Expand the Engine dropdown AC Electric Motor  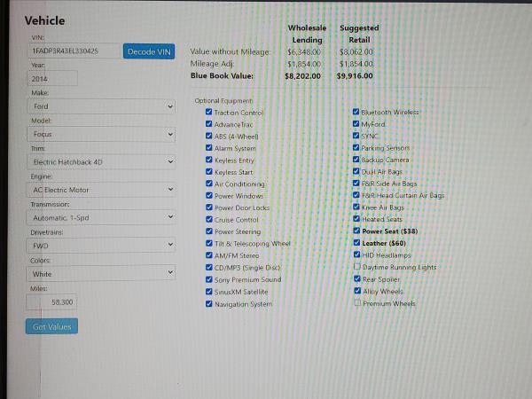tap(100, 190)
